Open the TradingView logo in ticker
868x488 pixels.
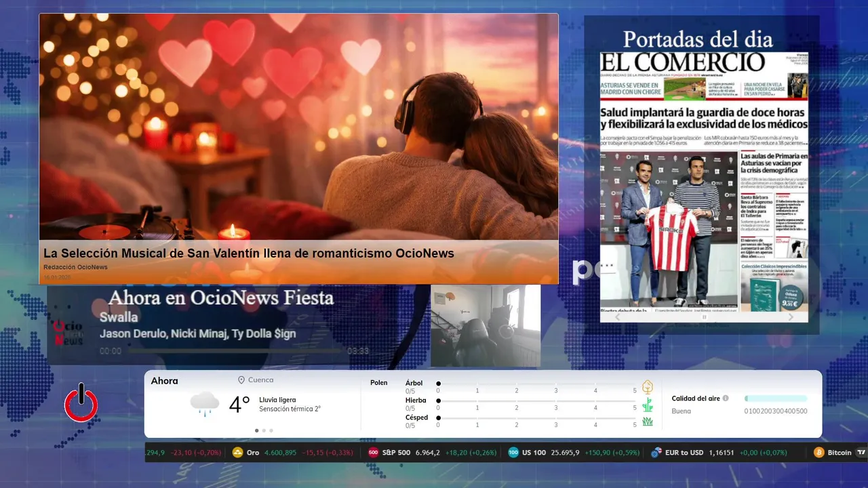click(862, 453)
